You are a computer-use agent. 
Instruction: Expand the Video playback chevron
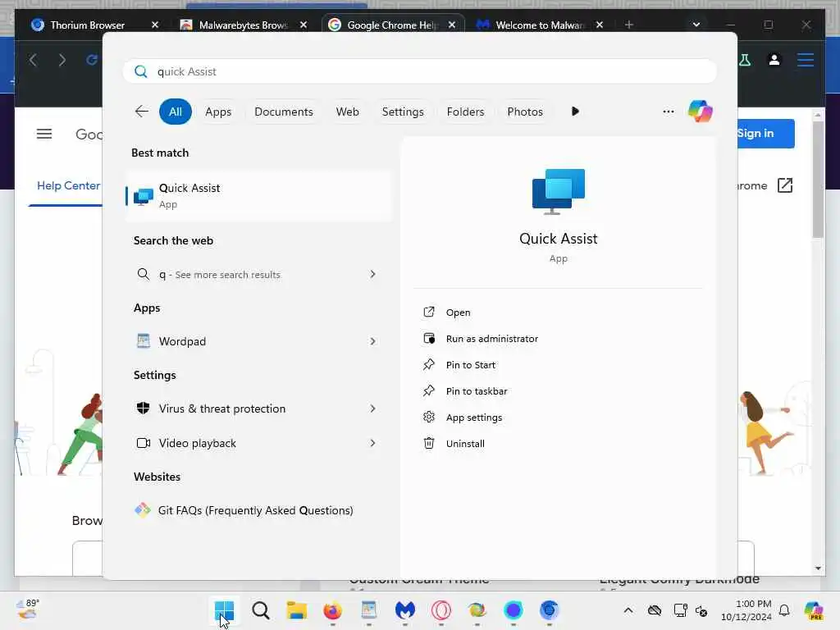pos(372,443)
